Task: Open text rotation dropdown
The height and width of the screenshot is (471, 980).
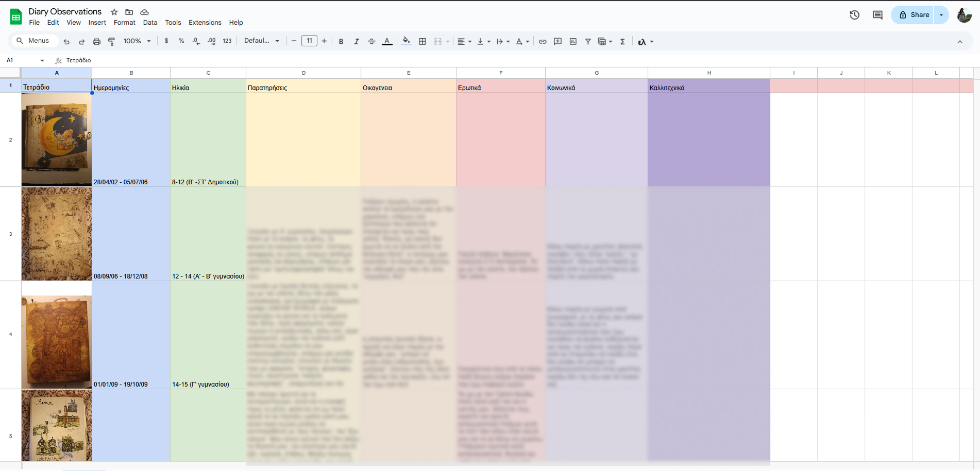Action: click(522, 42)
